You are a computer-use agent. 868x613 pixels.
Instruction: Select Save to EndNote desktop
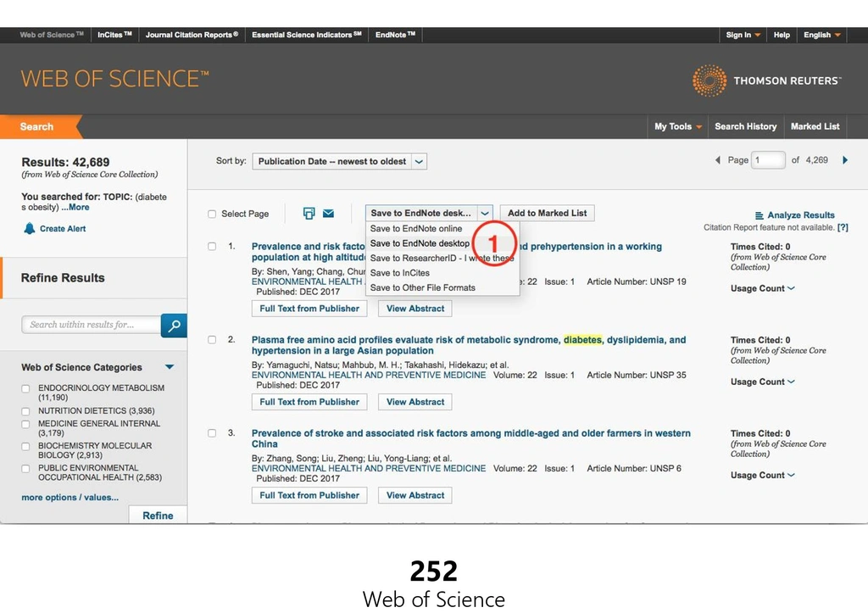tap(420, 243)
